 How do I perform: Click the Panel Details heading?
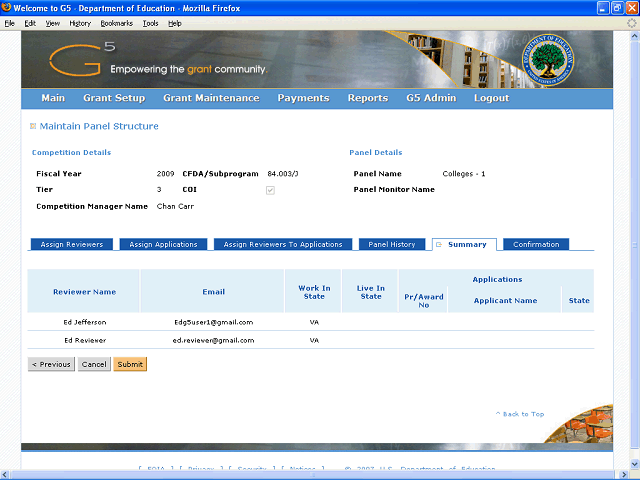pos(376,152)
